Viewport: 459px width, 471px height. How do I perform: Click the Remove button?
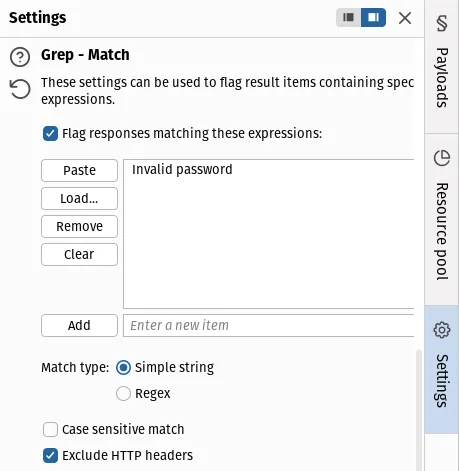(x=79, y=226)
